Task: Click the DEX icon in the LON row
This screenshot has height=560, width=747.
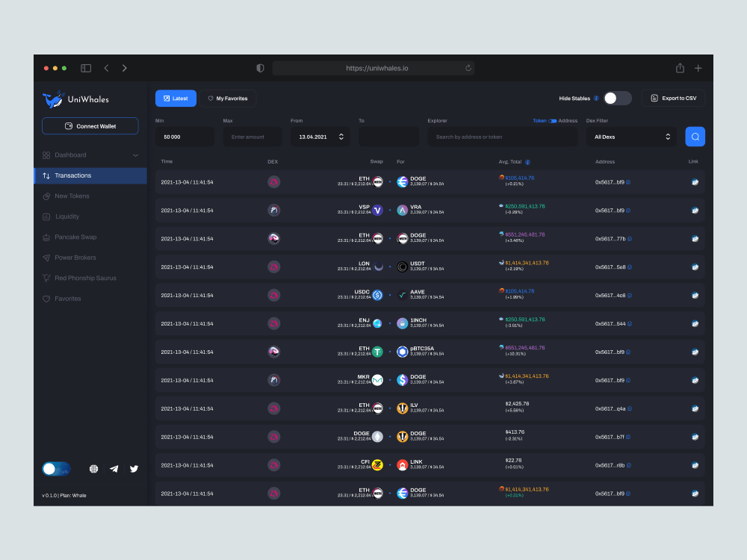Action: 274,267
